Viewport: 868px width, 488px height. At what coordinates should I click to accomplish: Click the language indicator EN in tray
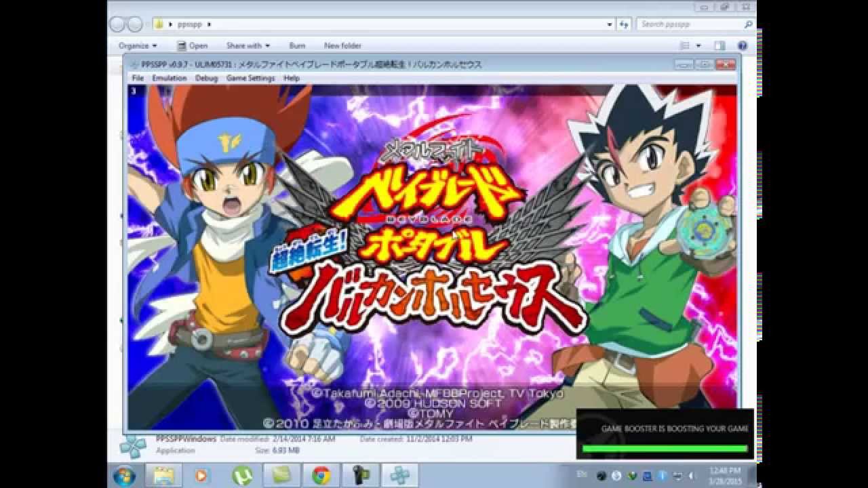point(580,475)
